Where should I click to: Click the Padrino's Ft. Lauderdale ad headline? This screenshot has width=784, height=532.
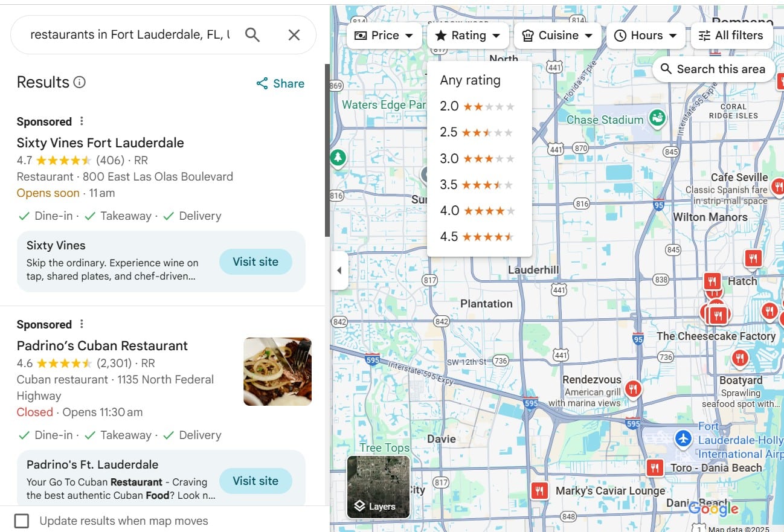click(x=92, y=464)
